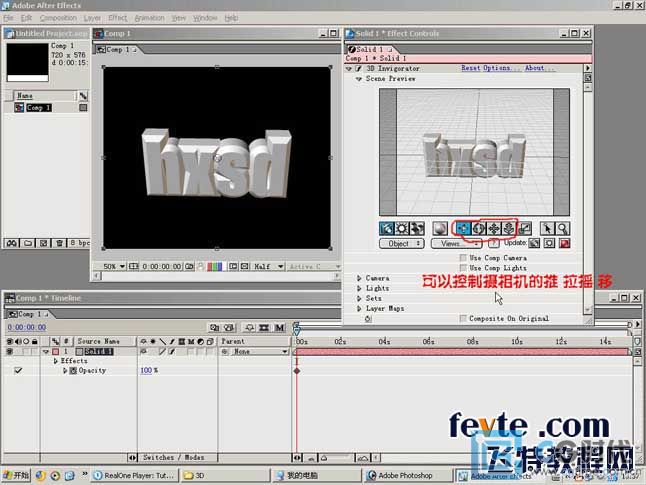Image resolution: width=646 pixels, height=485 pixels.
Task: Click the scale tool after the circled camera icons
Action: click(524, 228)
